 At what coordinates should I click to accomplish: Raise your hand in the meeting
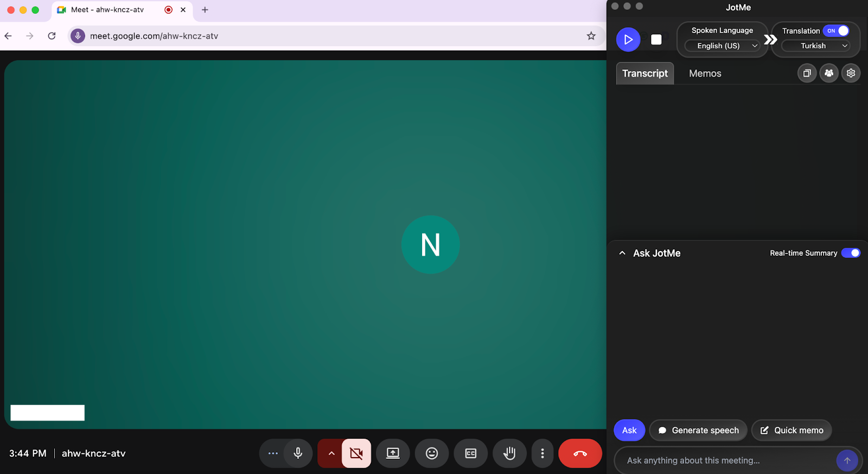pyautogui.click(x=509, y=453)
